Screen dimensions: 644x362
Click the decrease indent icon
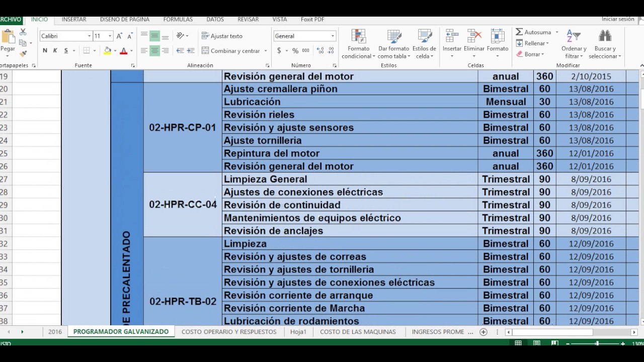pyautogui.click(x=180, y=51)
